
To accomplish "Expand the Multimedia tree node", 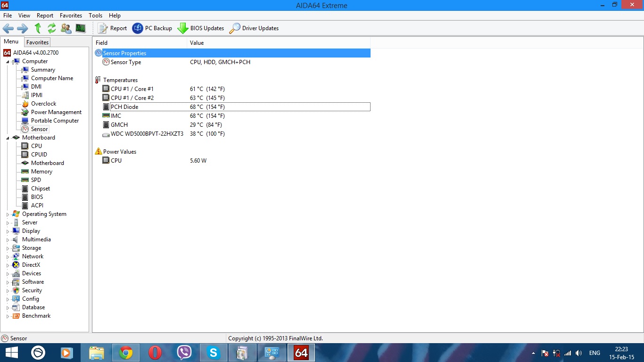I will click(8, 240).
